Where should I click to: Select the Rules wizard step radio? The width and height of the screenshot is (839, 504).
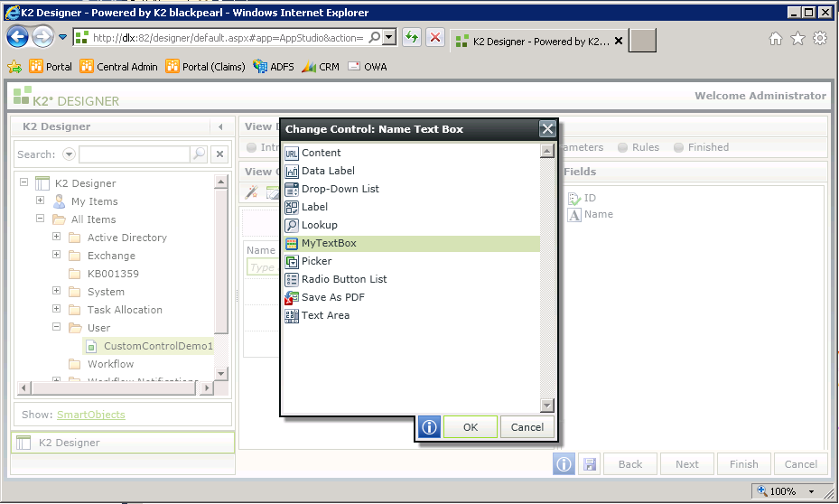pos(623,147)
